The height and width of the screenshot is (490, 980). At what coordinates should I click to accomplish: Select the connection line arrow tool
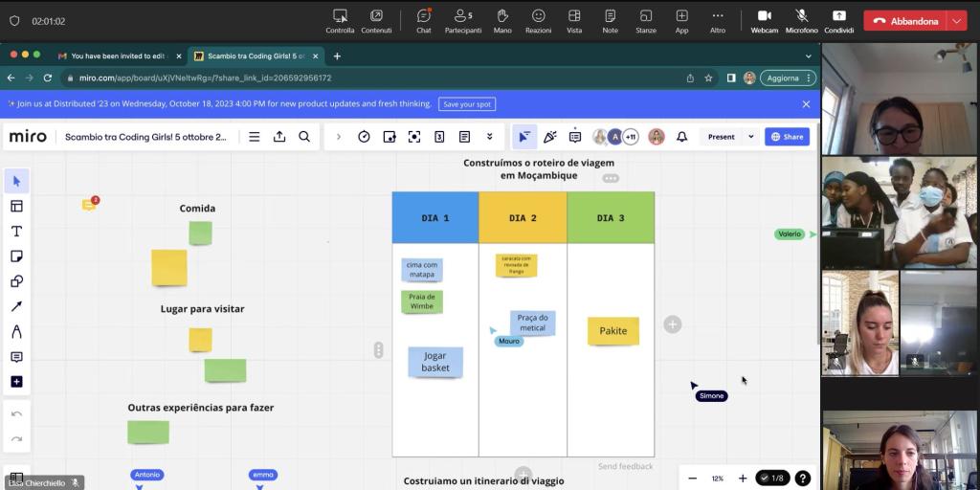[x=17, y=306]
